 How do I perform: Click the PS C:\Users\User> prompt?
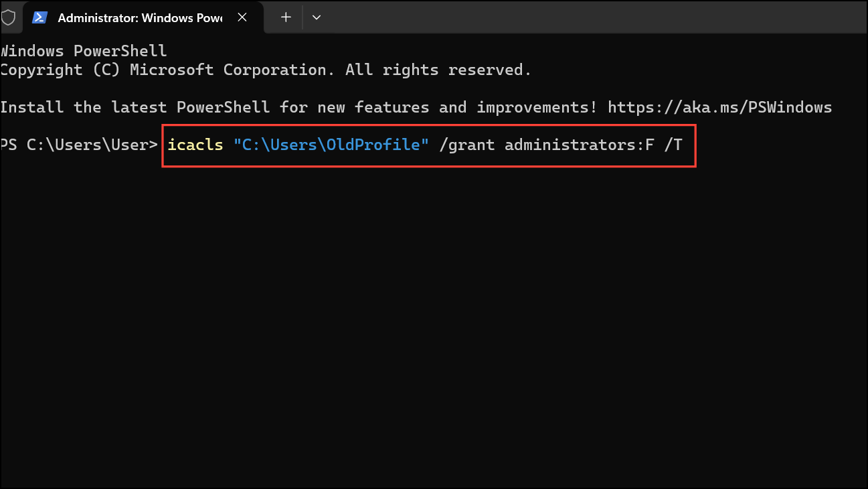79,145
